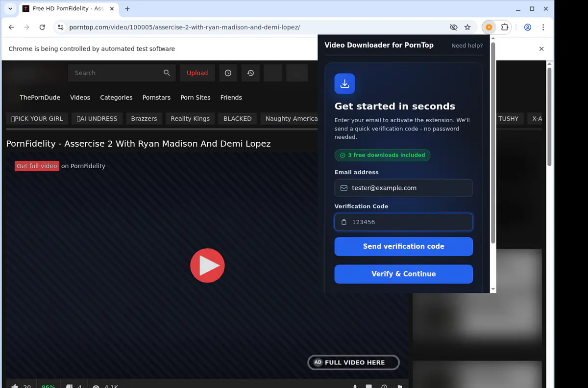Open the Extensions puzzle-piece menu
The image size is (588, 388).
tap(505, 27)
